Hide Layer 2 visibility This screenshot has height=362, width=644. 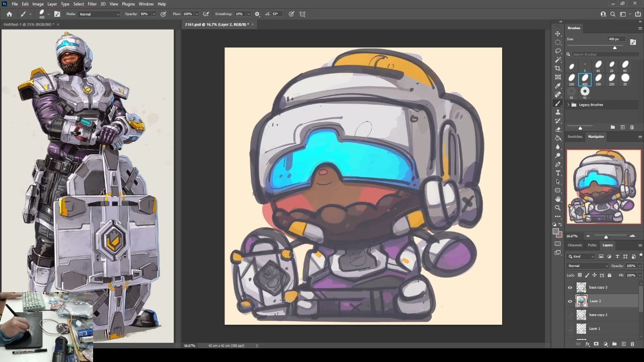pyautogui.click(x=570, y=301)
